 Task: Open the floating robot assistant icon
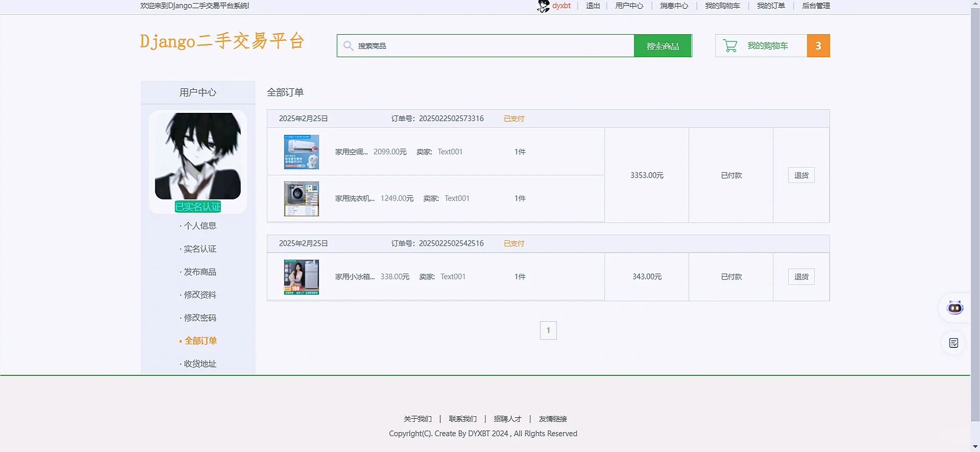coord(954,307)
